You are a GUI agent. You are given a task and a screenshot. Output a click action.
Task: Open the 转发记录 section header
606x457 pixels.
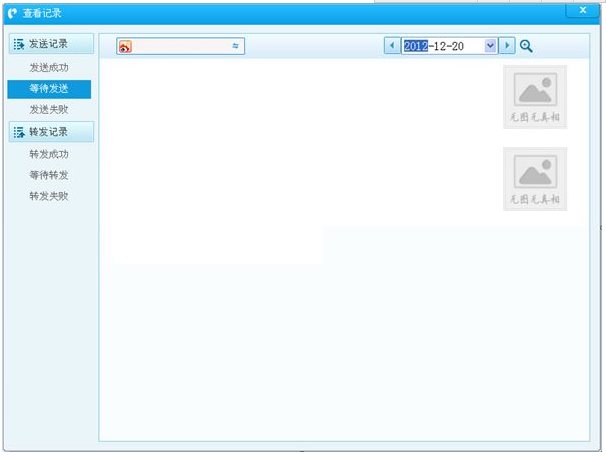pyautogui.click(x=51, y=132)
